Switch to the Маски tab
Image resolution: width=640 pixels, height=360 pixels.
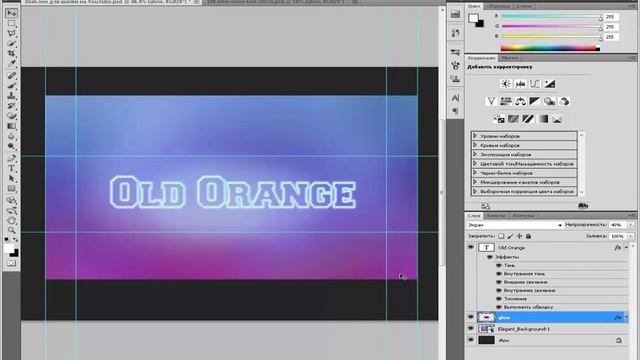click(509, 58)
